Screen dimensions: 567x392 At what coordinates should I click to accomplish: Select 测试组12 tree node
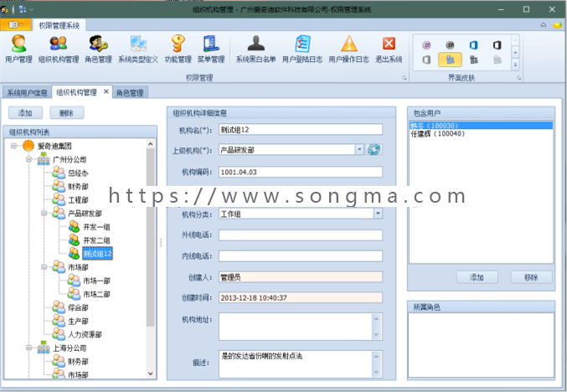(x=98, y=254)
